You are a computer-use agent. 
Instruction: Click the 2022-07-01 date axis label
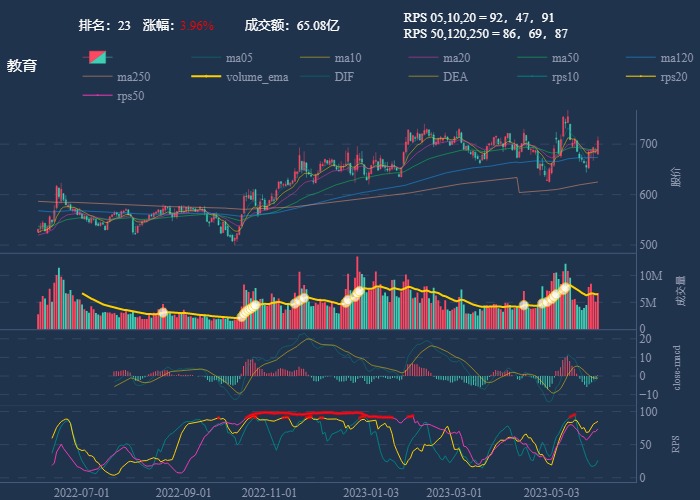pyautogui.click(x=82, y=492)
